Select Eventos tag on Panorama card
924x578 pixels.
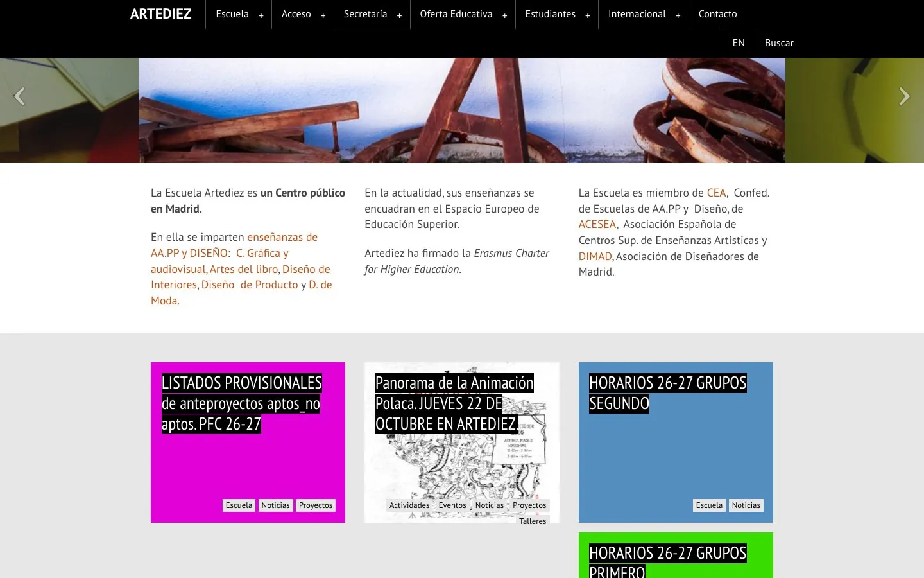point(452,505)
